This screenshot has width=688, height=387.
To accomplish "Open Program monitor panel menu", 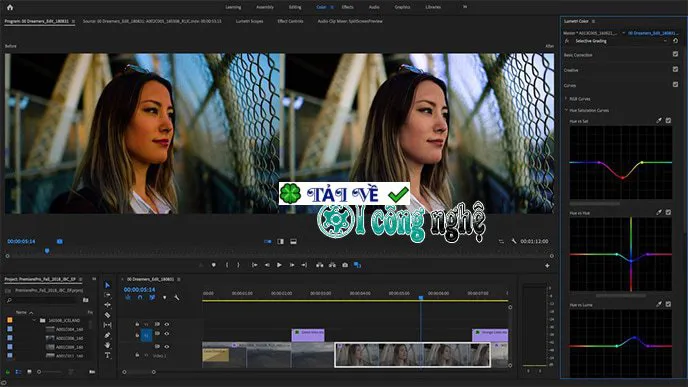I will coord(73,21).
